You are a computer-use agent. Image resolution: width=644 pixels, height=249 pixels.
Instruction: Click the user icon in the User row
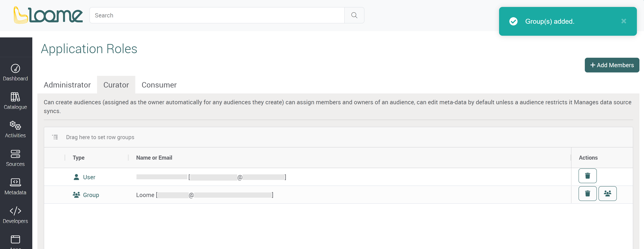click(x=76, y=177)
